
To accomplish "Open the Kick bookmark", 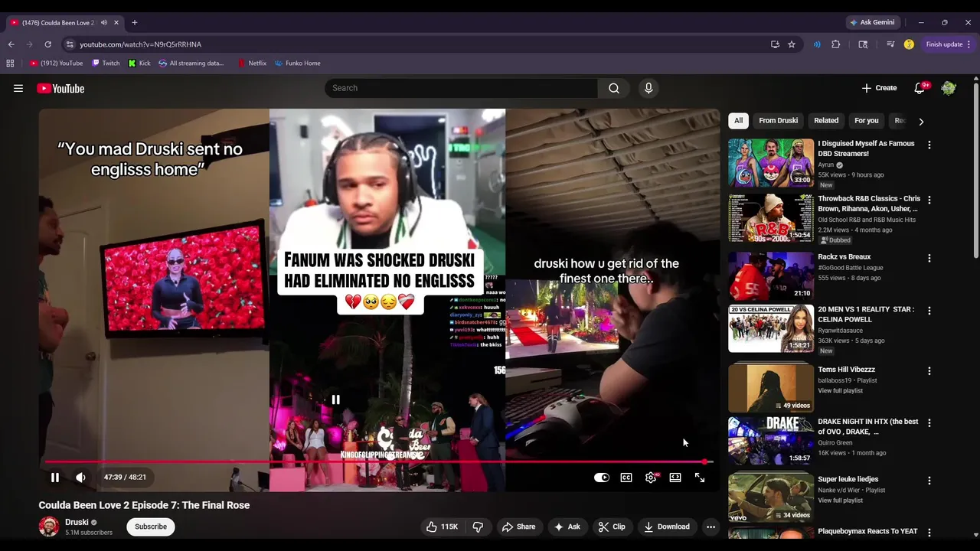I will pos(139,64).
